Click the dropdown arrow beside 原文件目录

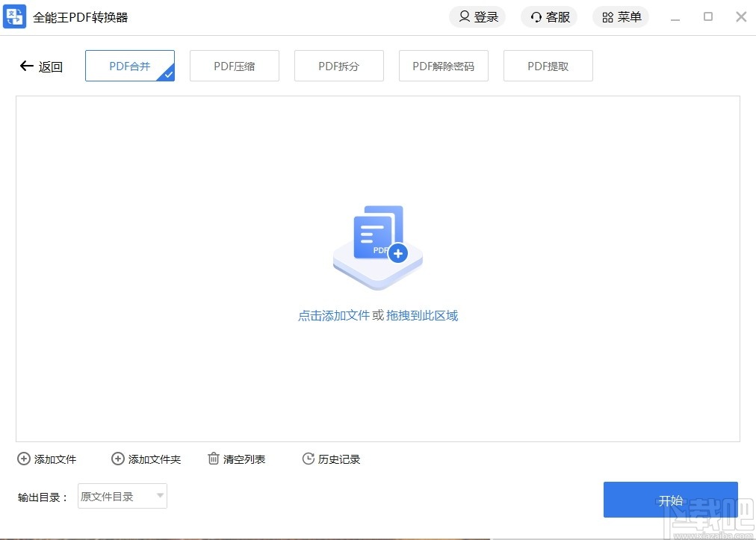[159, 496]
